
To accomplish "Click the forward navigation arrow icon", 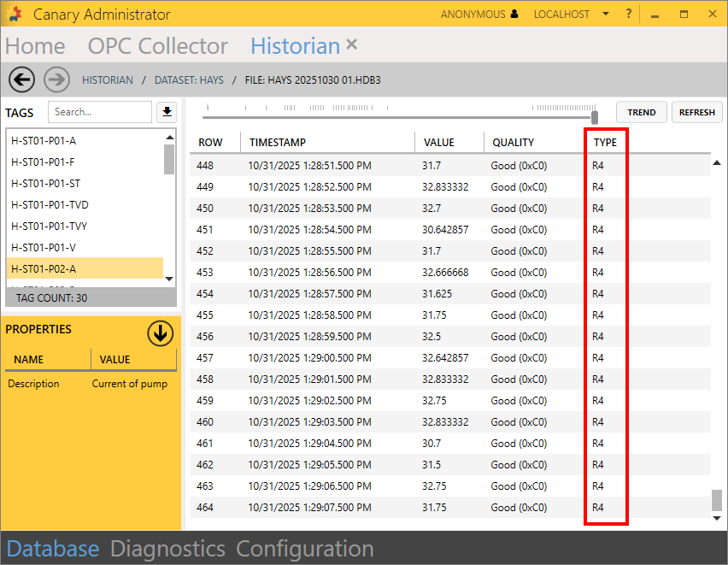I will click(x=56, y=79).
